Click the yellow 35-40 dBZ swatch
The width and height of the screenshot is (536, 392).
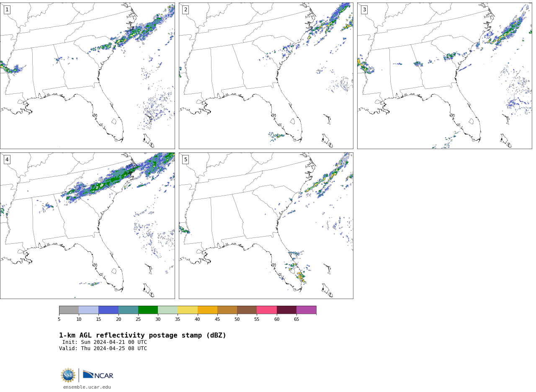188,310
